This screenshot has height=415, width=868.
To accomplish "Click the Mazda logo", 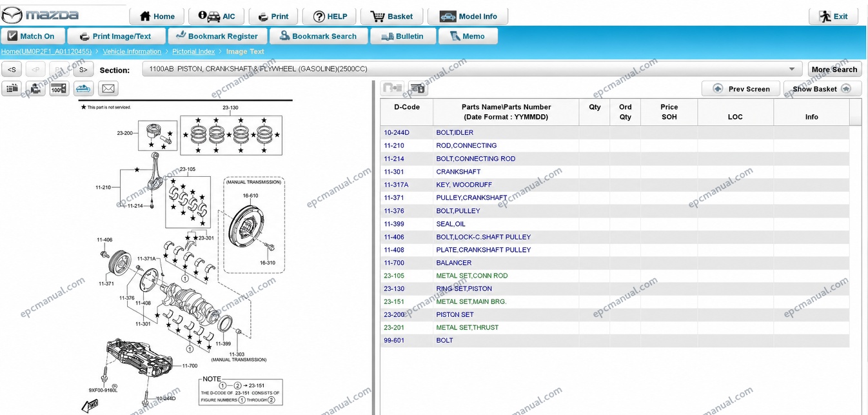I will tap(40, 15).
